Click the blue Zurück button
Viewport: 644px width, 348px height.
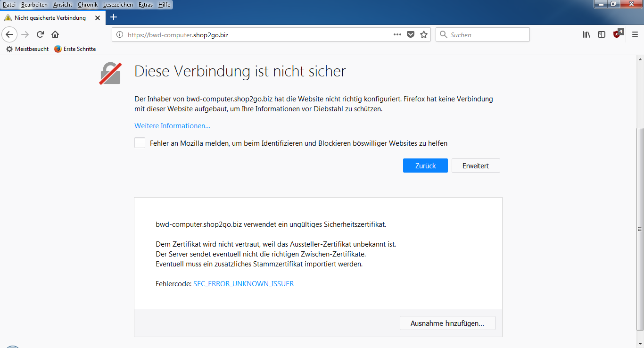425,166
